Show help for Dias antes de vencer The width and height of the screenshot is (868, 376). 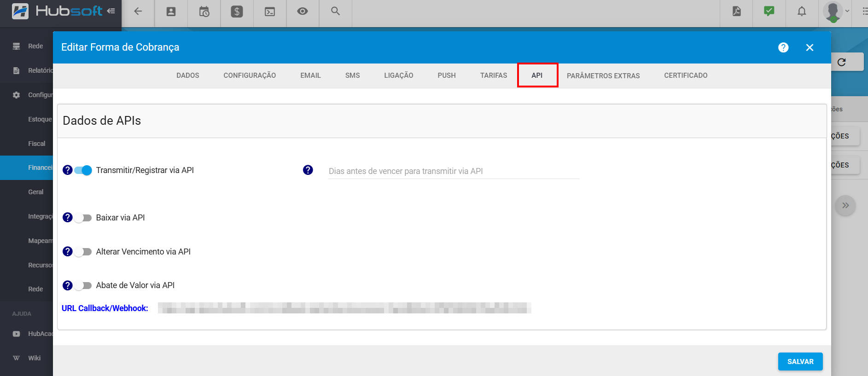[308, 170]
